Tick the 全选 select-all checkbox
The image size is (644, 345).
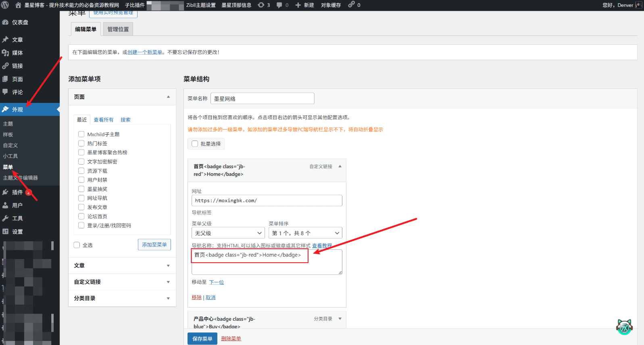[x=77, y=245]
